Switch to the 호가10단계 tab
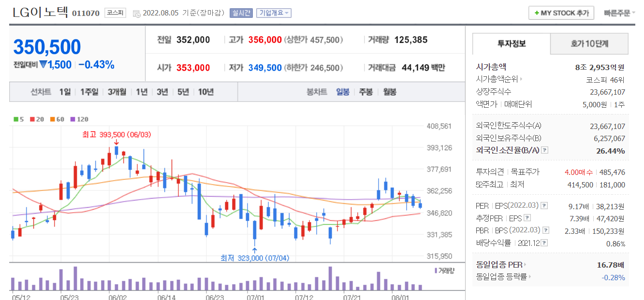Viewport: 644px width, 300px height. point(589,44)
